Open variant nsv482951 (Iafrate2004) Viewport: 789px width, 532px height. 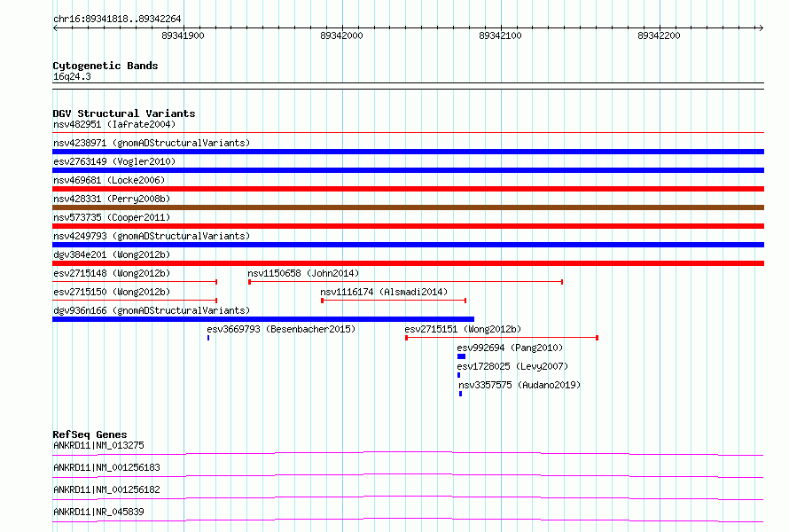[x=114, y=124]
